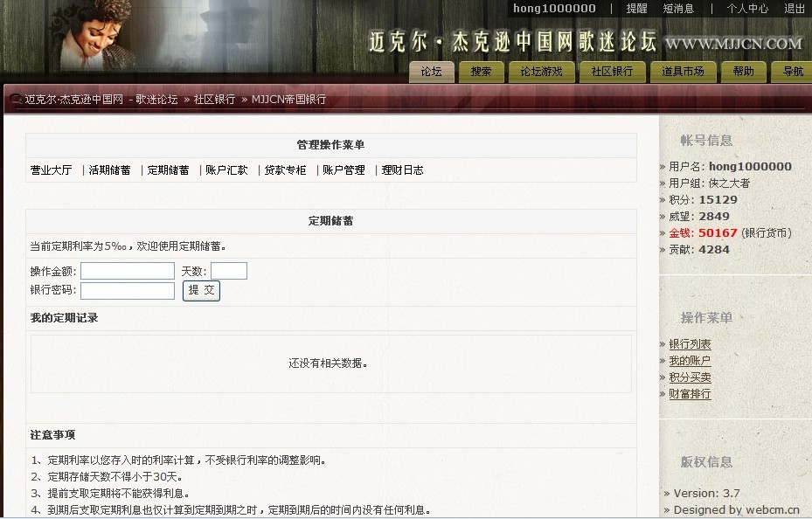Select 账户汇款 in the management menu
Screen dimensions: 812x519
(226, 170)
